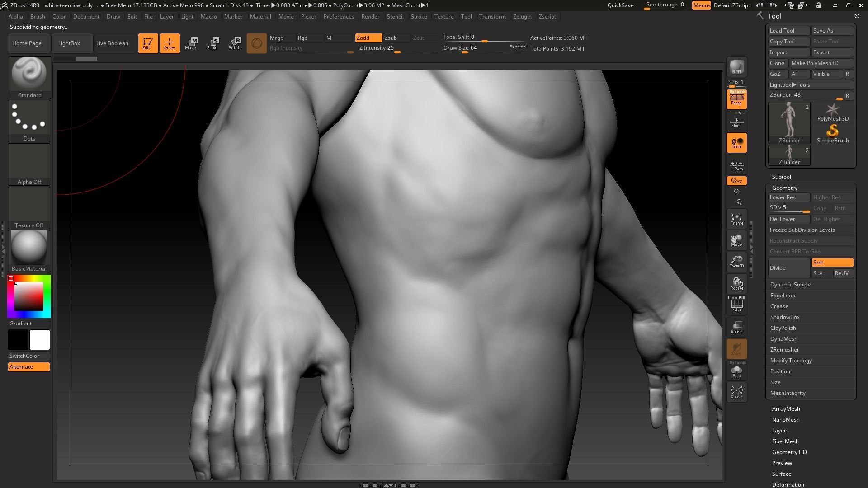The height and width of the screenshot is (488, 868).
Task: Expand the Modify Topology section
Action: (791, 361)
